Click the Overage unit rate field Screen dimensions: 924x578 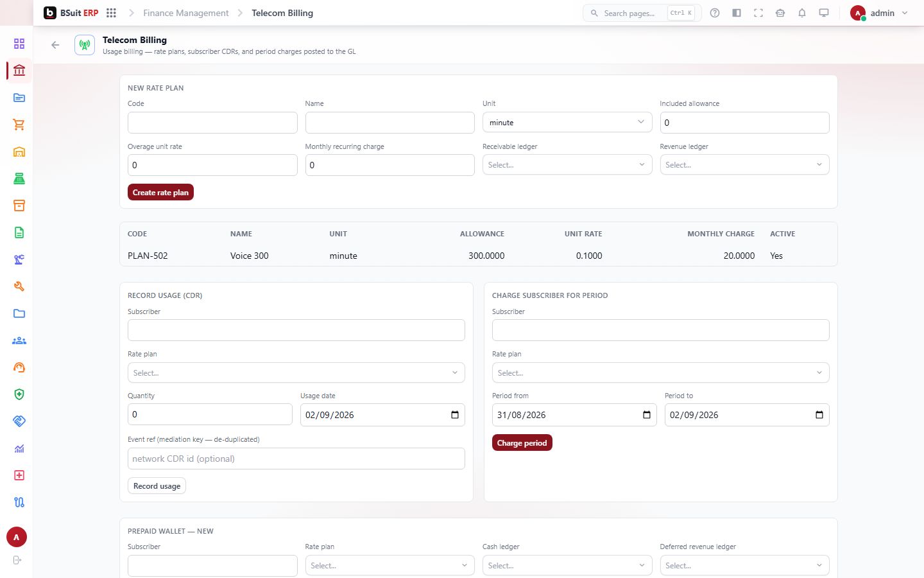pyautogui.click(x=212, y=165)
